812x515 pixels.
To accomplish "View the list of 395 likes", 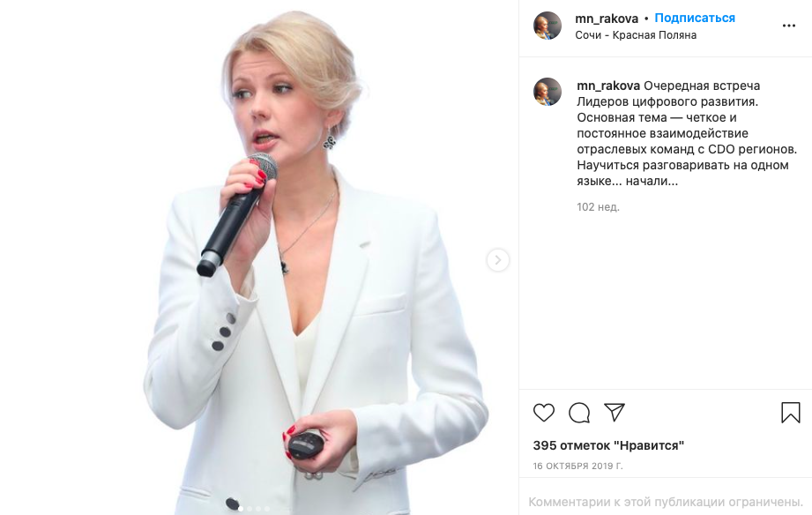I will 608,445.
